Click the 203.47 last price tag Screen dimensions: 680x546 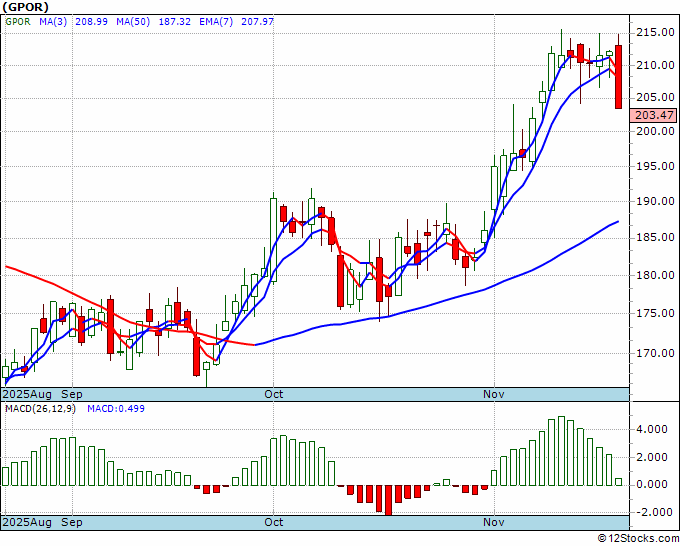coord(654,115)
